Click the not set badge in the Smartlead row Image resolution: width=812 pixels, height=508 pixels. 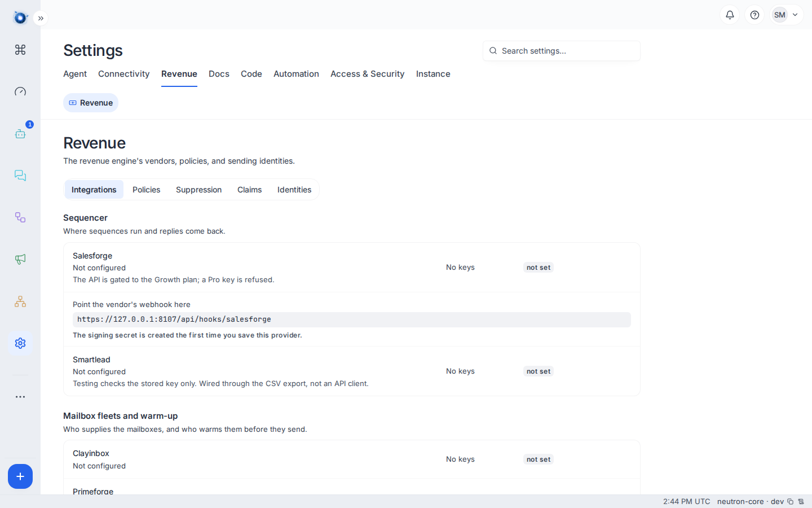[539, 371]
